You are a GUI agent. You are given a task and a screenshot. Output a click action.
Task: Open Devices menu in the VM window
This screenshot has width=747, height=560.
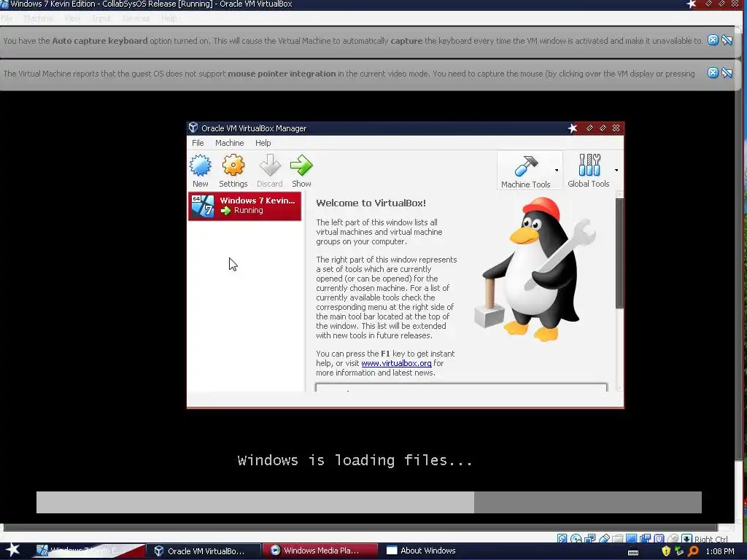pos(136,18)
